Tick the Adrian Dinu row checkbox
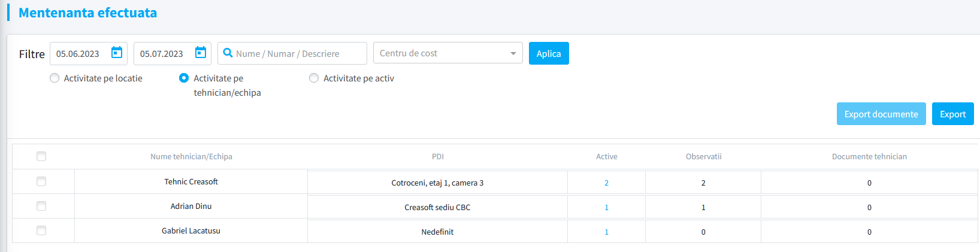The image size is (980, 252). (x=41, y=206)
